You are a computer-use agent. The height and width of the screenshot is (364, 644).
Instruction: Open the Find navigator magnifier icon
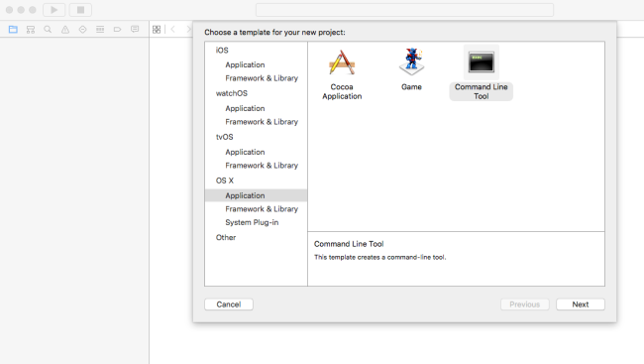pyautogui.click(x=48, y=29)
